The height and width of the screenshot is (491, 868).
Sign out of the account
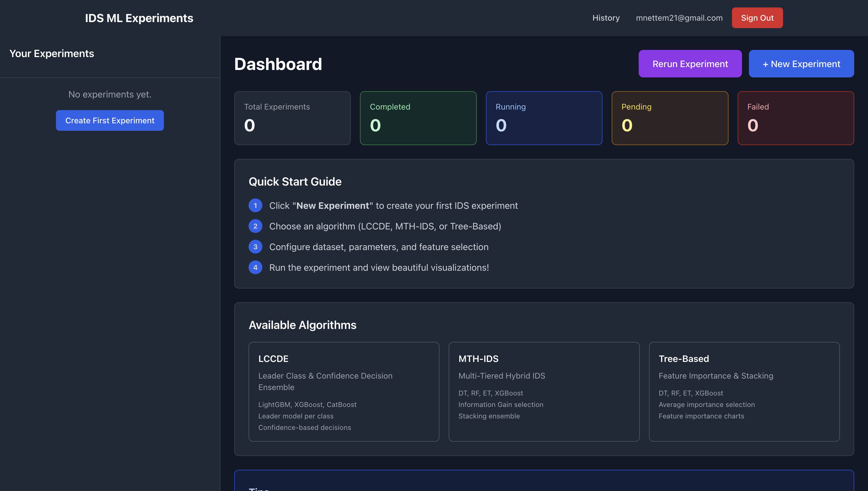pyautogui.click(x=757, y=17)
